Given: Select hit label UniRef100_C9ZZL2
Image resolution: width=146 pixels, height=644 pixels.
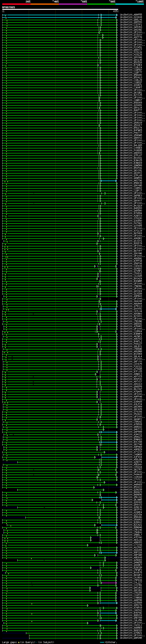Looking at the screenshot, I should click(131, 625).
